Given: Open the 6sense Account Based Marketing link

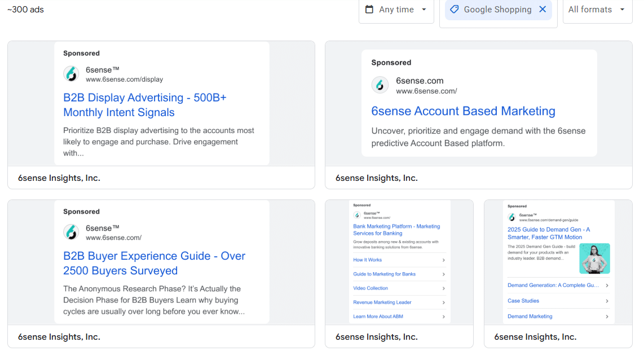Looking at the screenshot, I should coord(464,111).
